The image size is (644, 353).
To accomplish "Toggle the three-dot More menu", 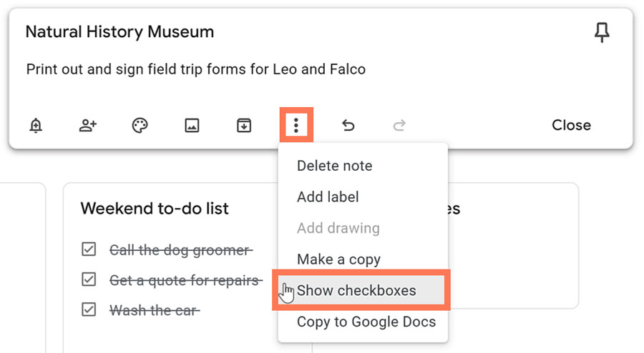I will (296, 126).
